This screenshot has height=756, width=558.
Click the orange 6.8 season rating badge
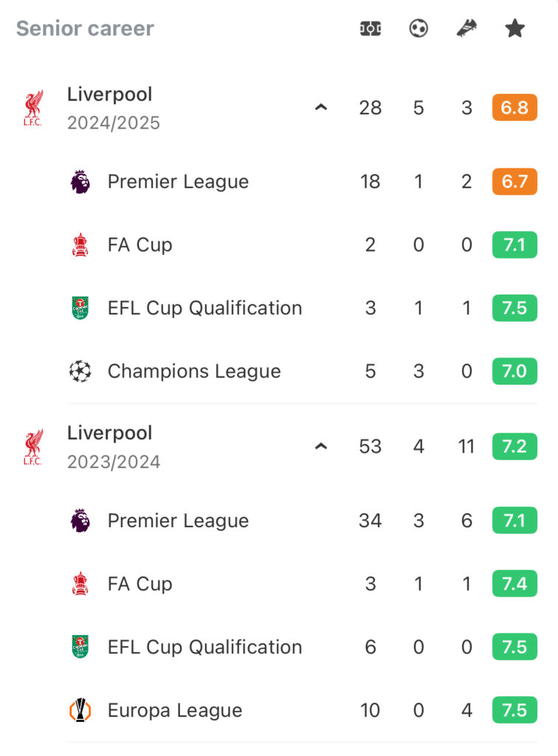[514, 108]
